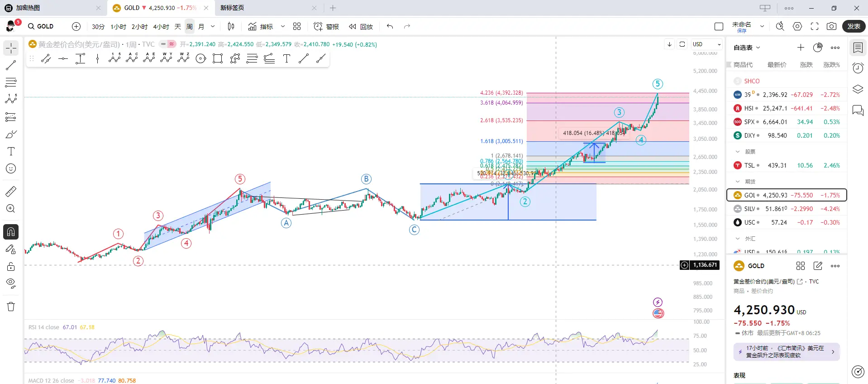This screenshot has height=384, width=868.
Task: Open the alerts clock panel in right sidebar
Action: (858, 68)
